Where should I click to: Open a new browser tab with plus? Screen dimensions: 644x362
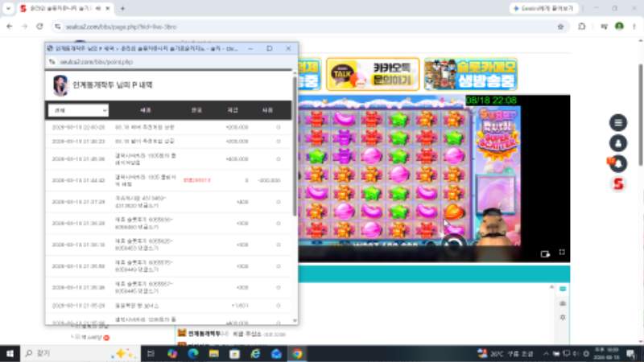122,8
